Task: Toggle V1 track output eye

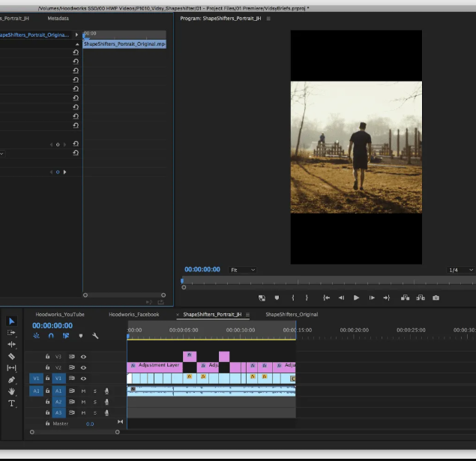Action: click(83, 379)
